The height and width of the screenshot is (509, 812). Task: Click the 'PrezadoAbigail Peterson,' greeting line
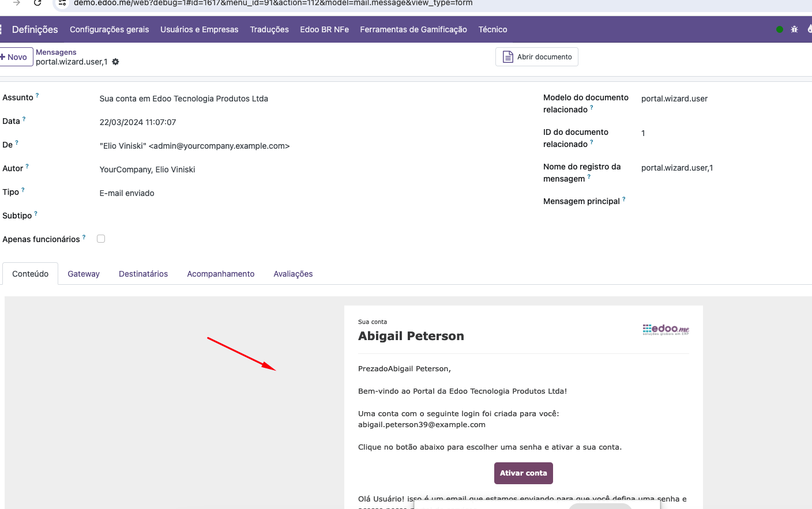(404, 369)
